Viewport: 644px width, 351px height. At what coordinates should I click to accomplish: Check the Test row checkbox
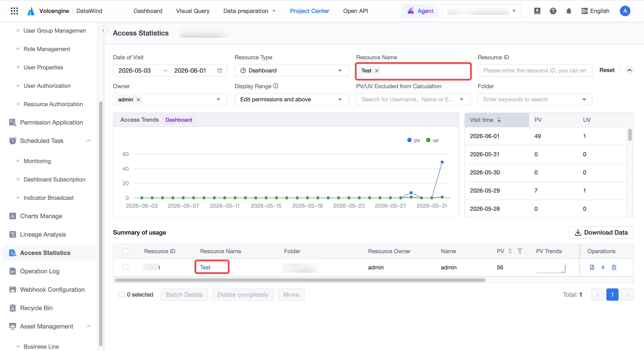125,267
